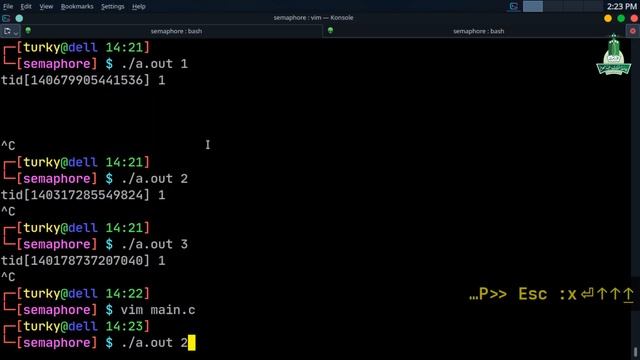Open the File menu
The image size is (640, 360).
coord(8,7)
